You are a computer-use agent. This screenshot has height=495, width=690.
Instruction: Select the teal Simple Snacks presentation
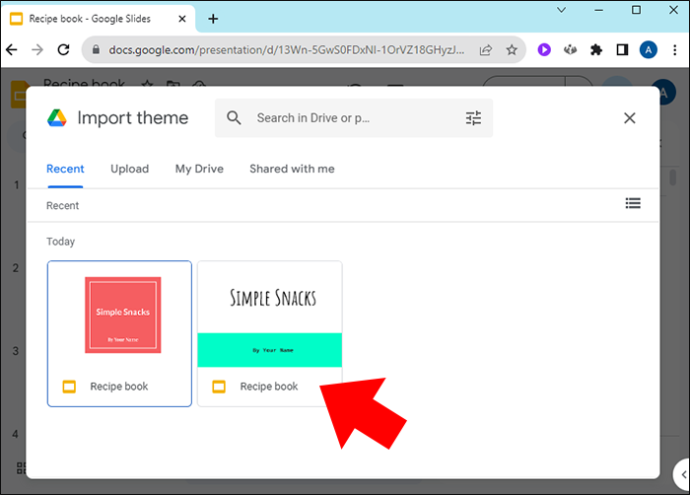(x=270, y=334)
